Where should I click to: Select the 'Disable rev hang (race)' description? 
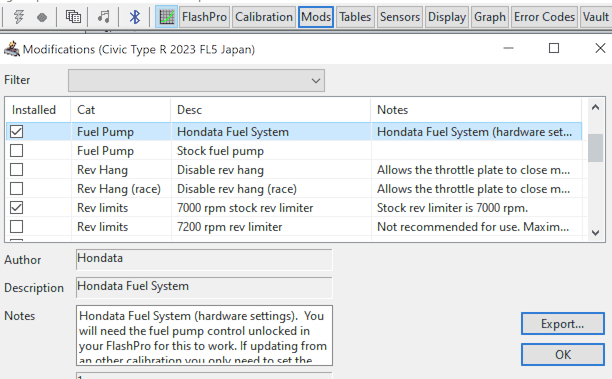pyautogui.click(x=237, y=189)
